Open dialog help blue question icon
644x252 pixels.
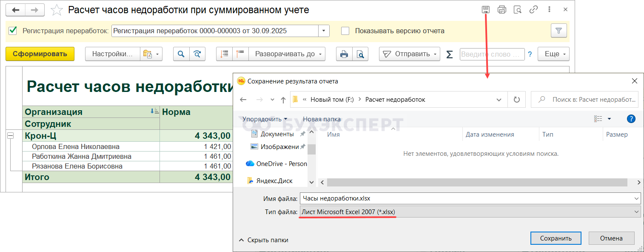[631, 119]
